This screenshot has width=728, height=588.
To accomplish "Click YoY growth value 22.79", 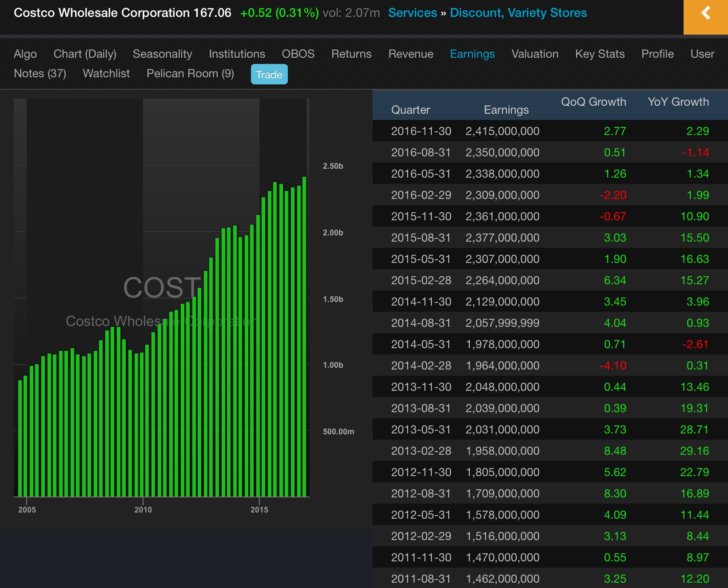I will pos(695,472).
